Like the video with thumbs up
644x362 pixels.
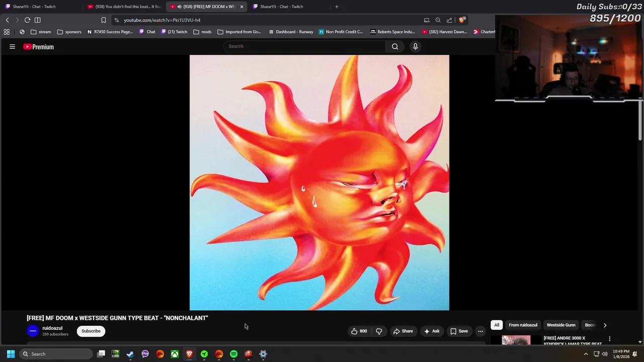(359, 331)
